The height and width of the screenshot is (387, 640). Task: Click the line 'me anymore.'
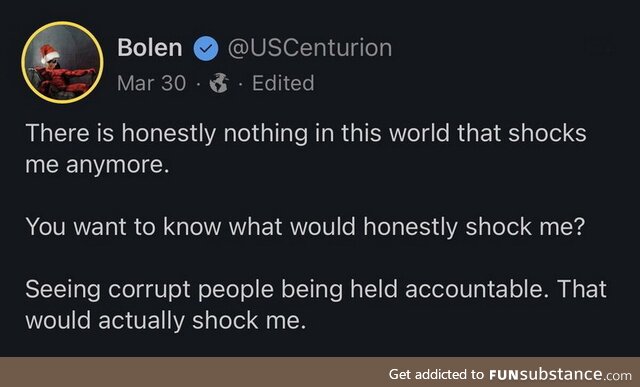(x=97, y=165)
